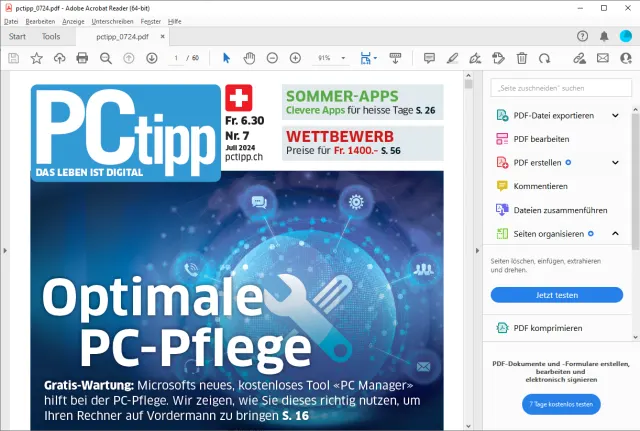Go to next page with the down arrow

152,58
